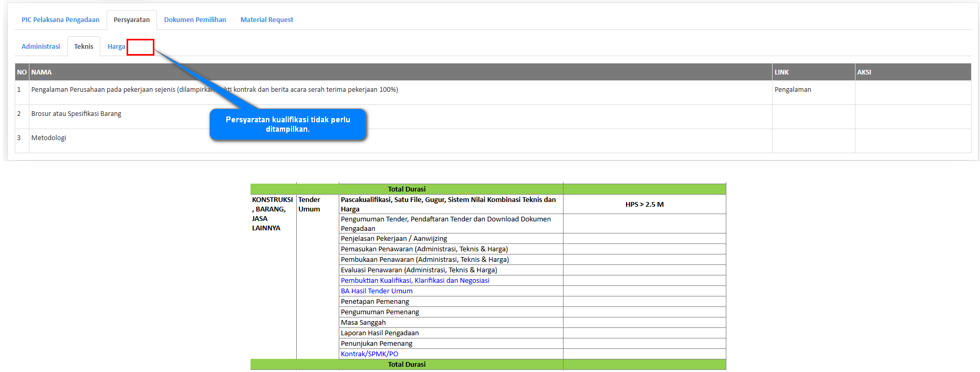Select the Brosur atau Spesifikasi Barang row
The image size is (980, 372).
(x=76, y=114)
